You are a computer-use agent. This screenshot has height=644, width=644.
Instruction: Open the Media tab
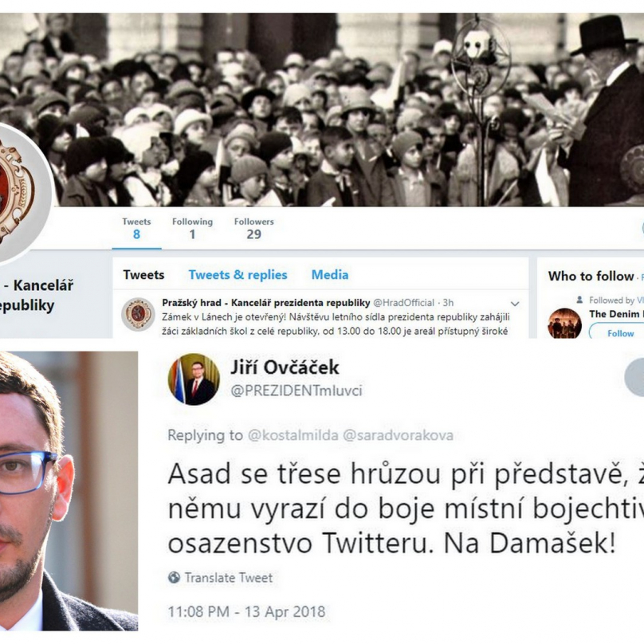pos(330,275)
